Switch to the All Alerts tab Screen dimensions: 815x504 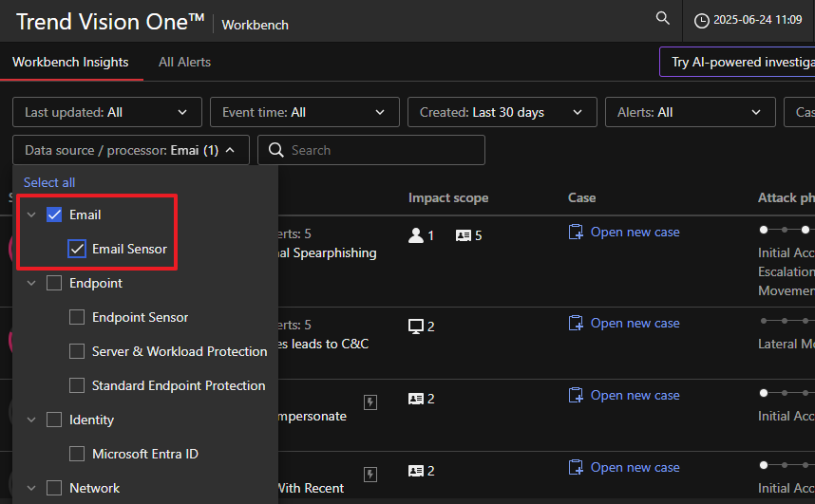(184, 62)
